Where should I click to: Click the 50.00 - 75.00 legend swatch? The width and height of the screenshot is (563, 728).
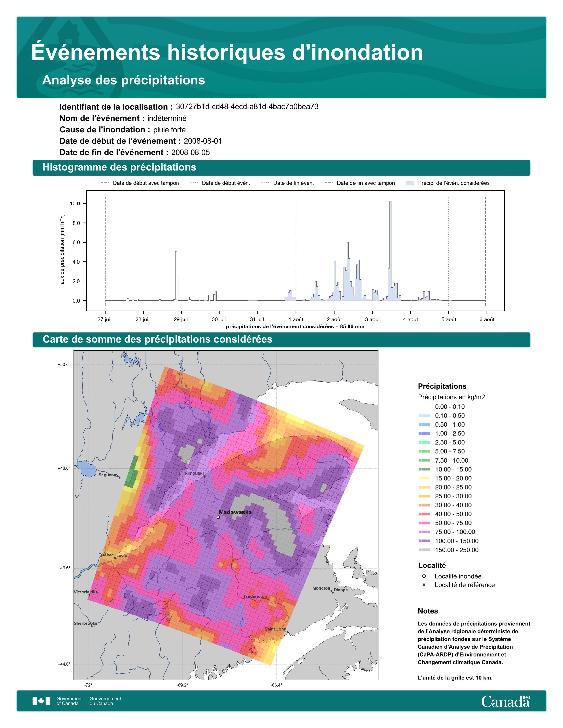[424, 523]
